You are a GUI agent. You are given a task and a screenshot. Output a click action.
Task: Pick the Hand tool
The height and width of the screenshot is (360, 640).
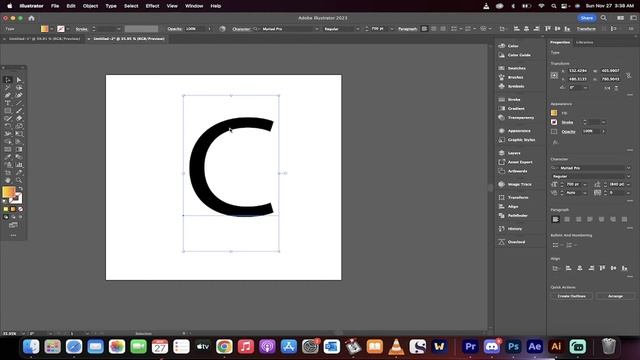pos(8,180)
